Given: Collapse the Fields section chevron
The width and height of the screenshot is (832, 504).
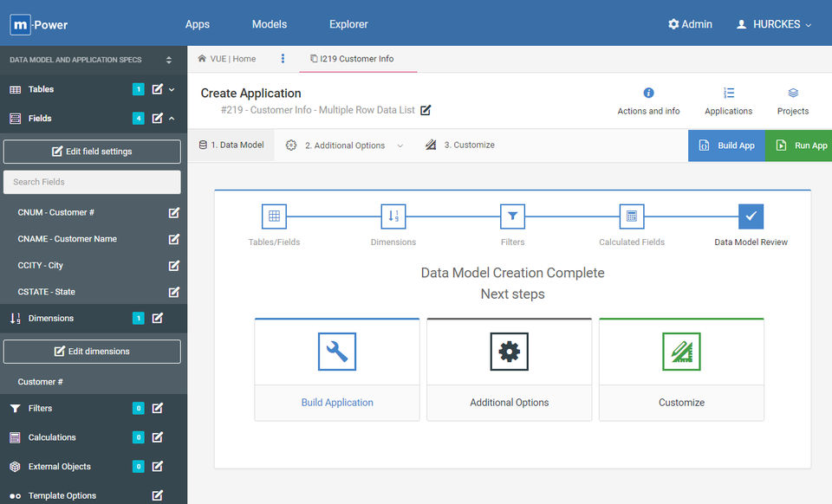Looking at the screenshot, I should (172, 119).
